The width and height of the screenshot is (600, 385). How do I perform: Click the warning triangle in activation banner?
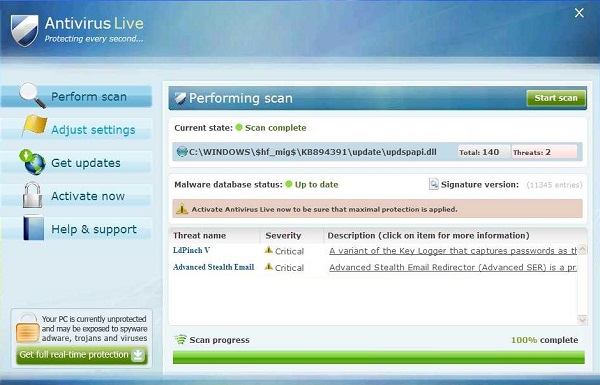click(x=182, y=209)
